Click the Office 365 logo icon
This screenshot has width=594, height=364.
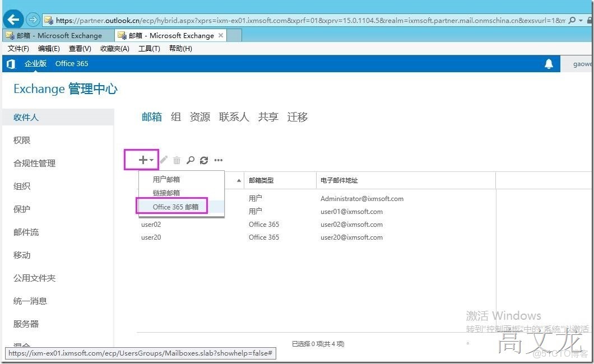pyautogui.click(x=10, y=63)
